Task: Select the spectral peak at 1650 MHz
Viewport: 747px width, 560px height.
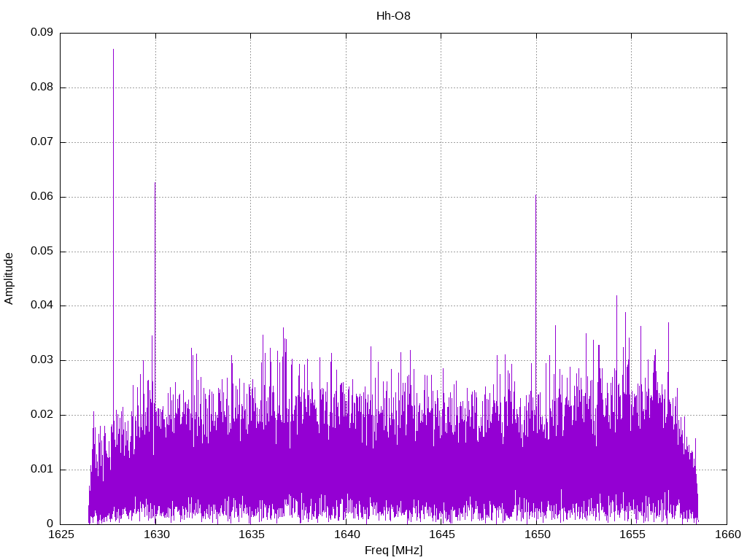Action: point(536,195)
